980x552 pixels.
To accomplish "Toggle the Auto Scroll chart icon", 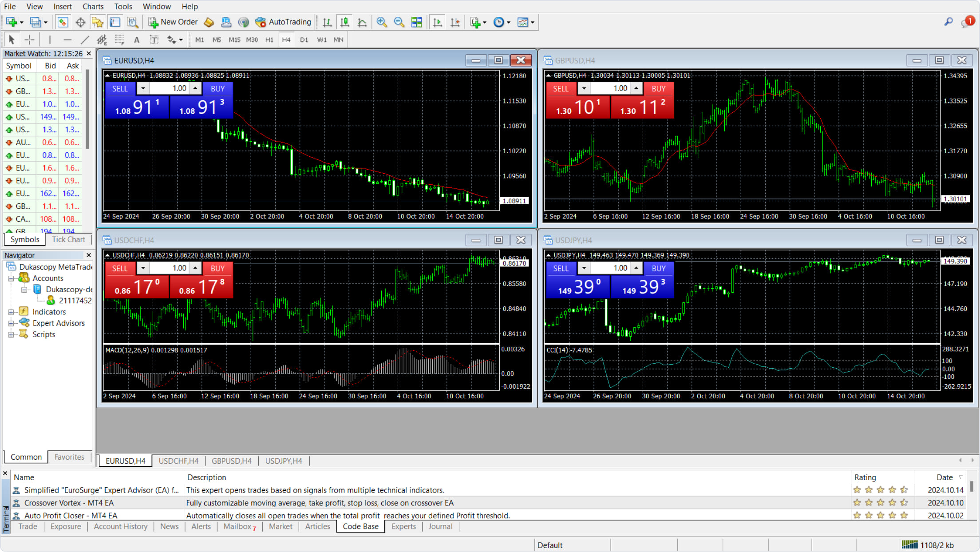I will click(x=438, y=22).
